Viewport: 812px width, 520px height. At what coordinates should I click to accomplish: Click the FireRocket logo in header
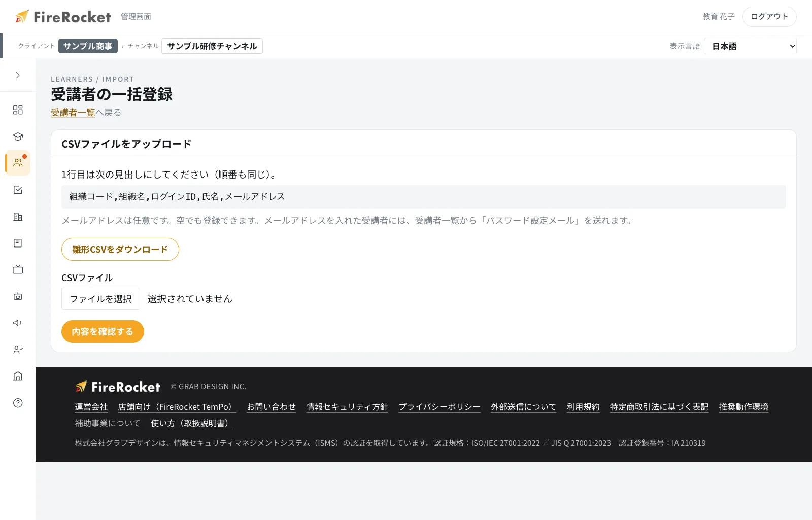[63, 17]
